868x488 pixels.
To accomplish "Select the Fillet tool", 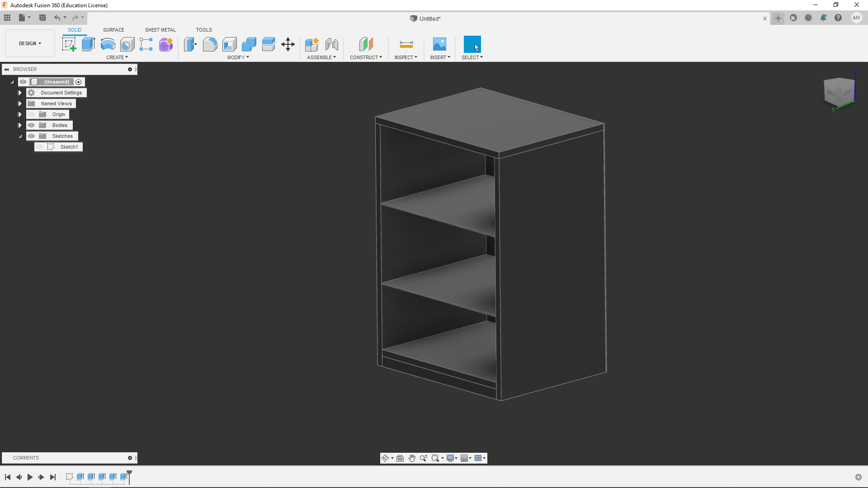I will [210, 44].
